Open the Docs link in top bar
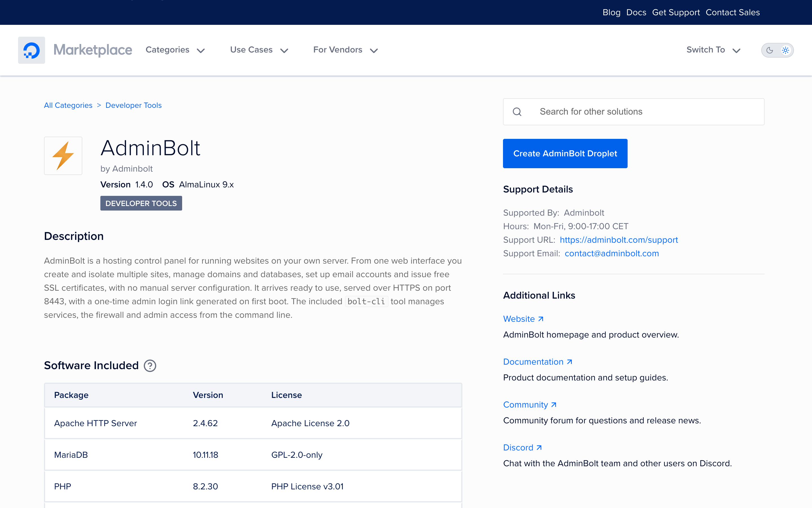This screenshot has width=812, height=508. click(636, 12)
